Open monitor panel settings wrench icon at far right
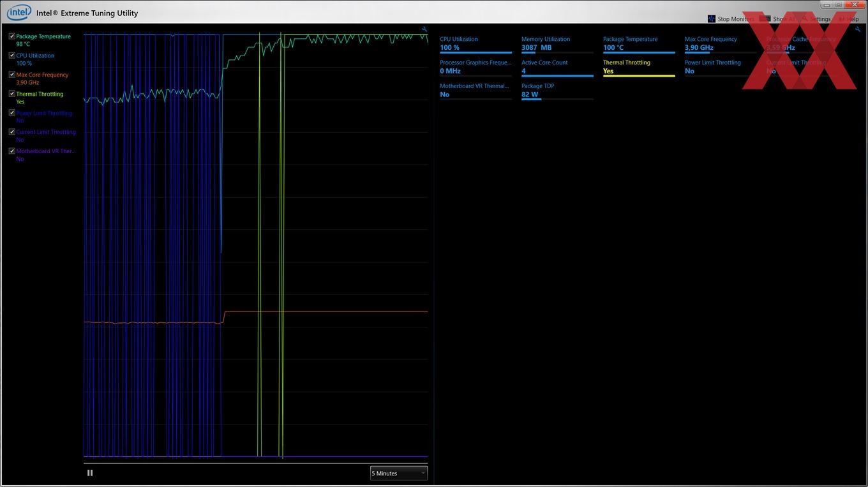 [858, 29]
